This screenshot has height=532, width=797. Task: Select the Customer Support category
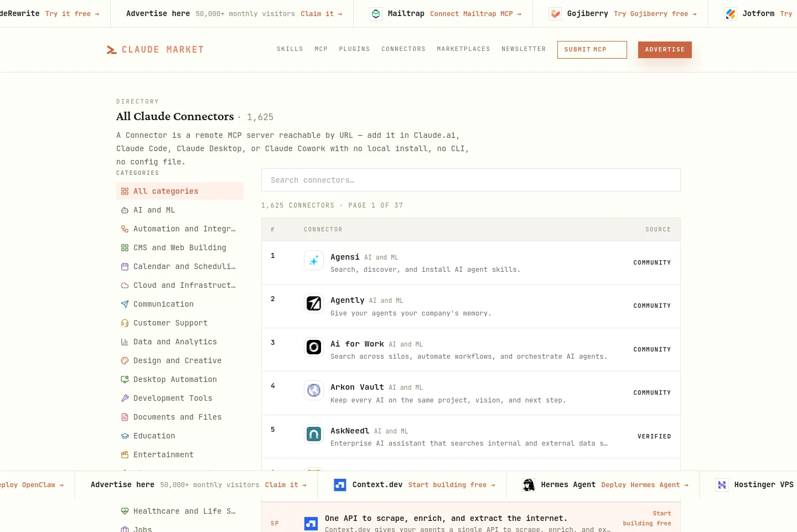tap(180, 323)
